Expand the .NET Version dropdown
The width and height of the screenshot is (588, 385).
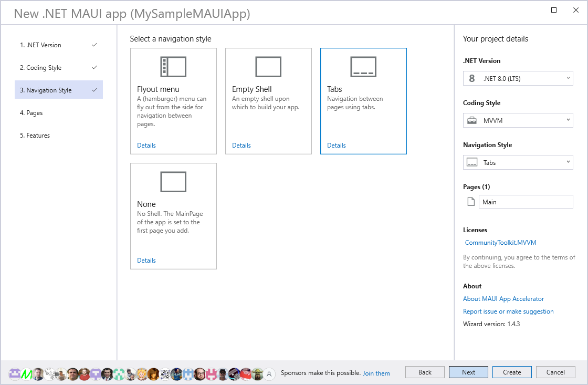point(518,79)
